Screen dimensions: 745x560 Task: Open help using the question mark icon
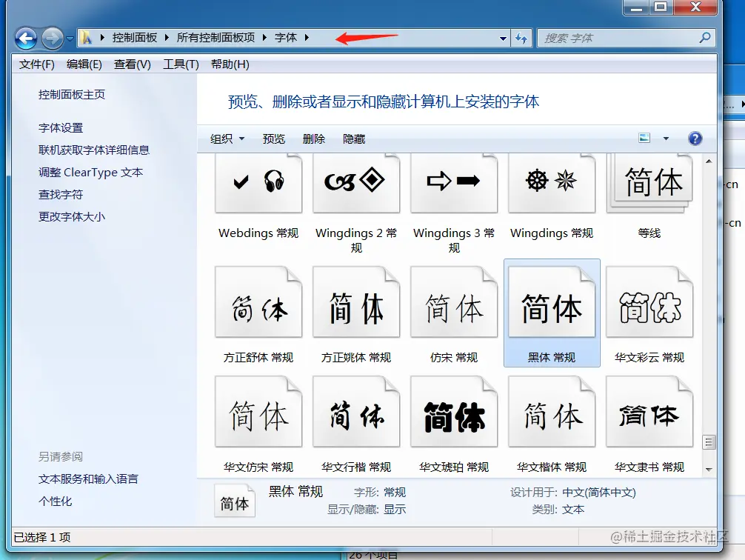coord(694,138)
